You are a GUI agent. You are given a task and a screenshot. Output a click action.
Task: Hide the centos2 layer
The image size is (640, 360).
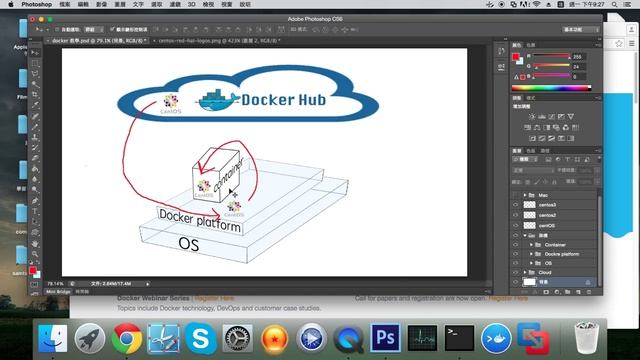(x=516, y=215)
